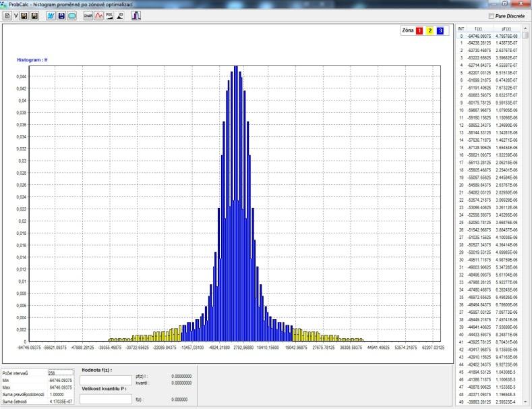
Task: Click the new document icon in toolbar
Action: [7, 16]
